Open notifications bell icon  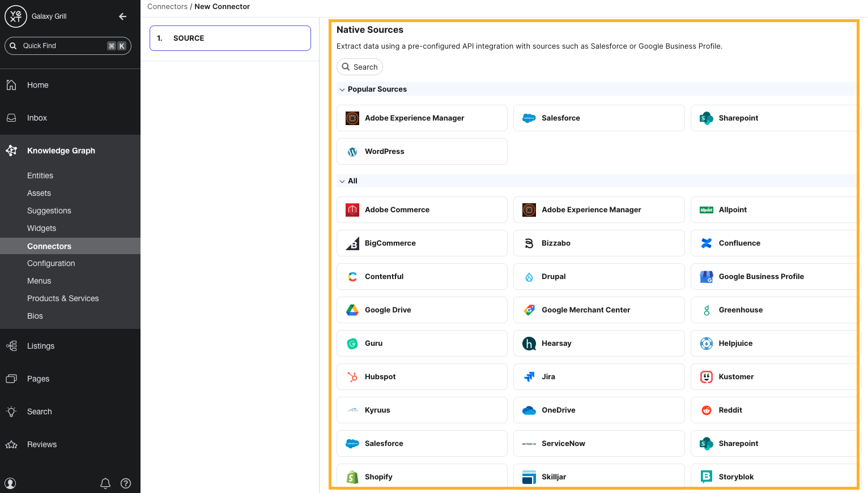(x=105, y=483)
